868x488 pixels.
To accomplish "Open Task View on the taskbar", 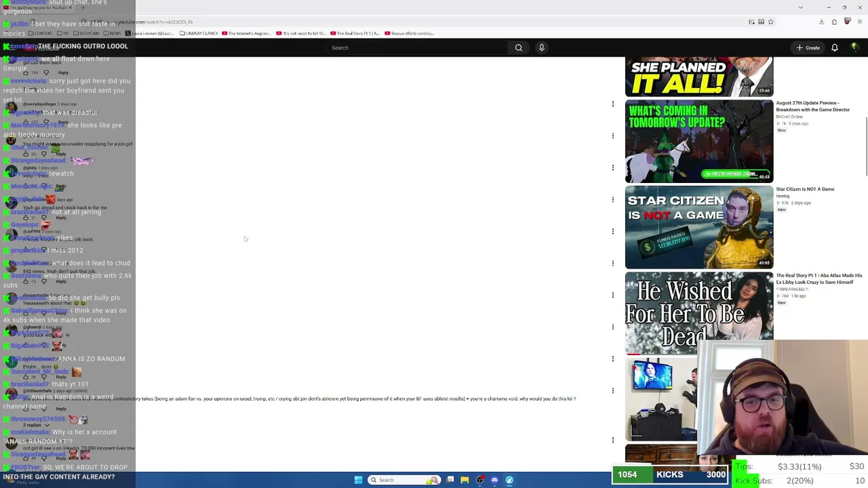I will [x=450, y=480].
